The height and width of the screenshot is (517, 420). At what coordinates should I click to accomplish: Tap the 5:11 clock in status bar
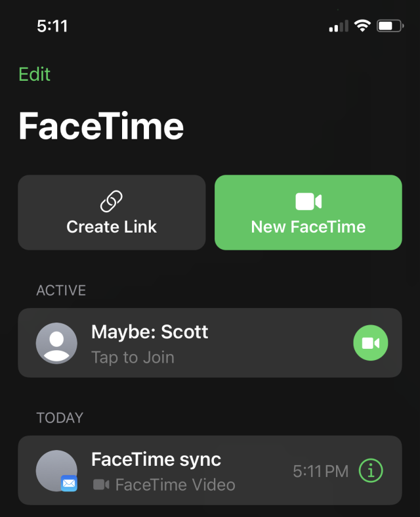click(52, 26)
